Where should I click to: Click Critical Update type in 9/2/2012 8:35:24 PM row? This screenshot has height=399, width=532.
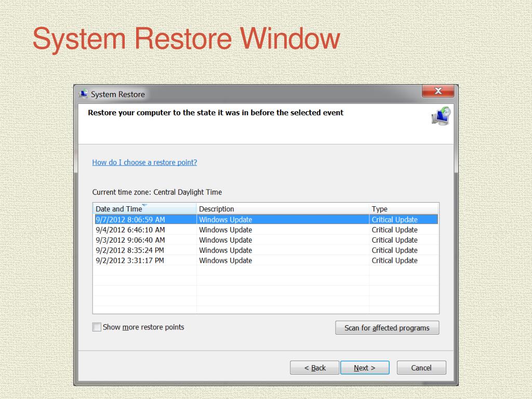tap(395, 250)
